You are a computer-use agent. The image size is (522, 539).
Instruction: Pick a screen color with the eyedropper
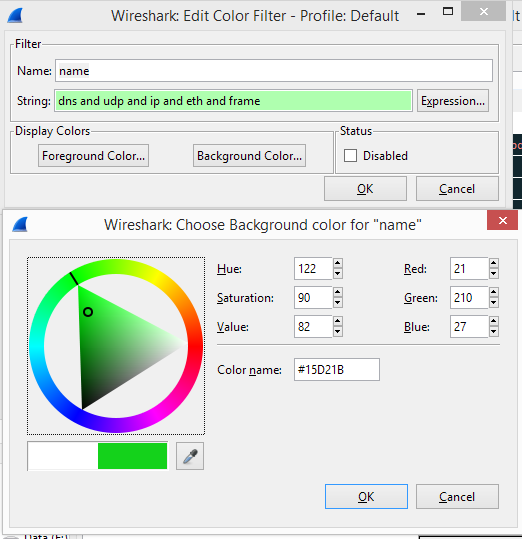pyautogui.click(x=190, y=456)
